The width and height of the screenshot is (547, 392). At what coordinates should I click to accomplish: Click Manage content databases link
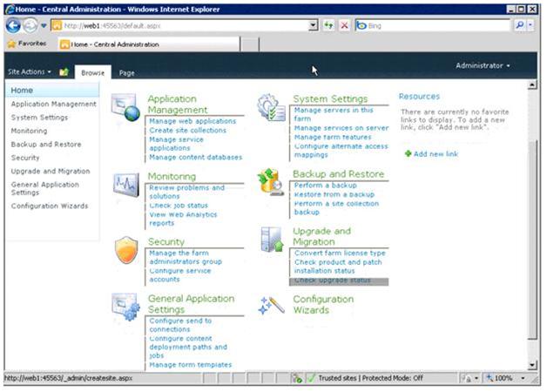[196, 158]
